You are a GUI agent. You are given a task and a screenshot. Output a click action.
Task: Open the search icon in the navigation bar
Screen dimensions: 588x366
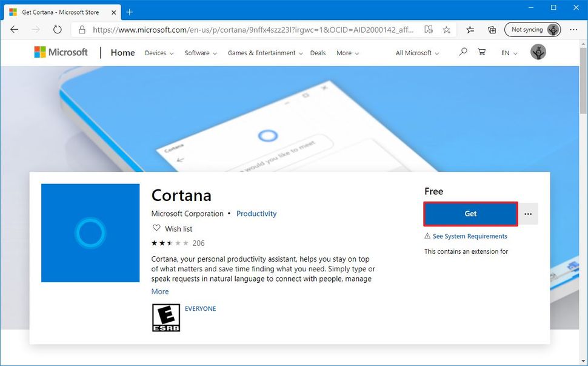coord(463,52)
